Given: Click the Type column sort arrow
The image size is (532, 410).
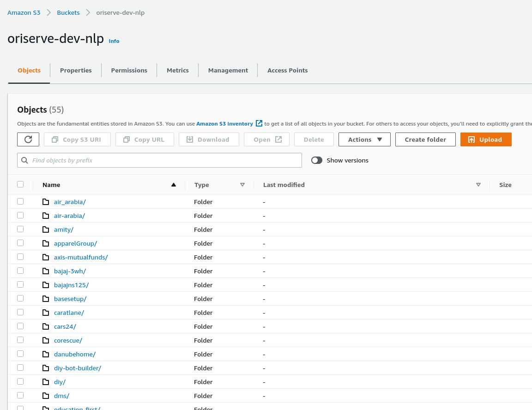Looking at the screenshot, I should 242,185.
